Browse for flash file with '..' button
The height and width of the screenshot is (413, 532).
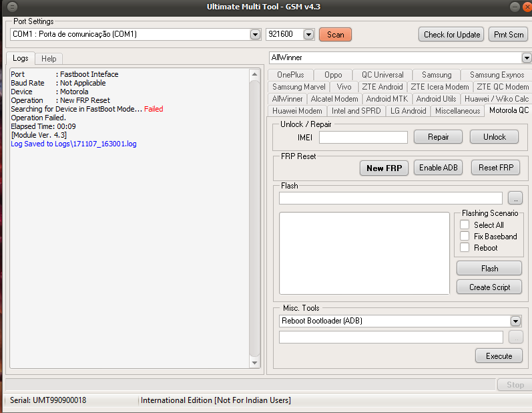coord(515,198)
